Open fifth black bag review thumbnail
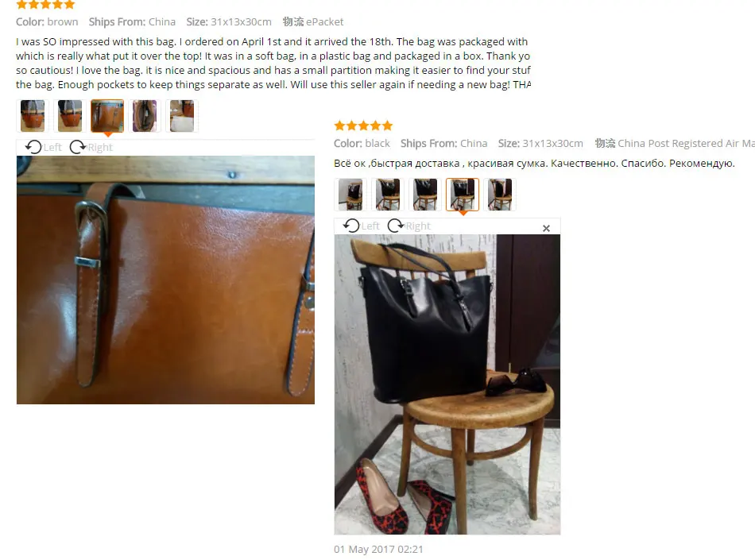 pos(500,195)
